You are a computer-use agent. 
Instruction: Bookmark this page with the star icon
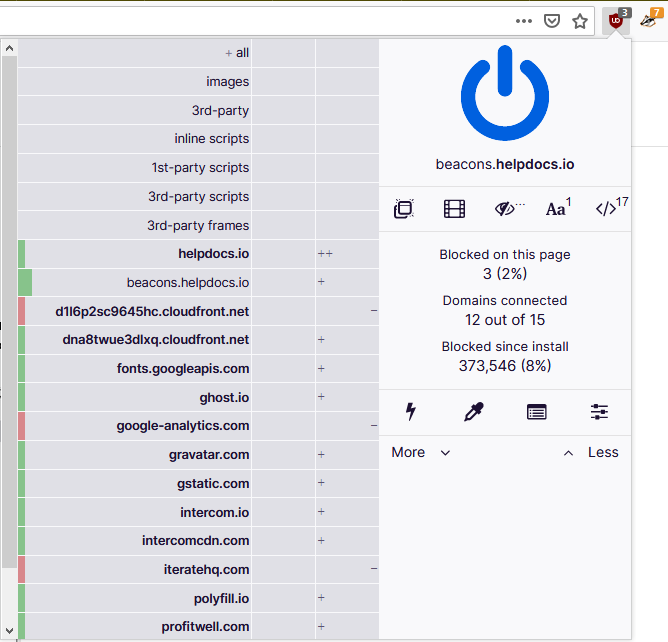pos(580,21)
